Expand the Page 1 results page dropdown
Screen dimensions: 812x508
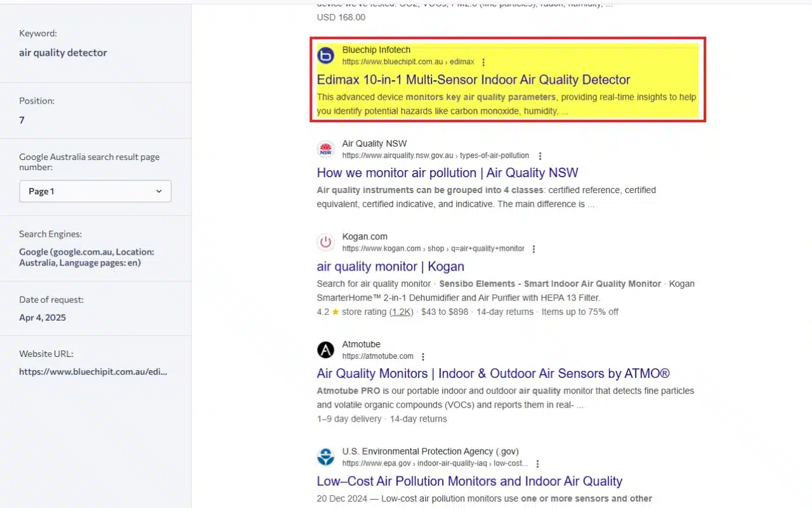click(x=95, y=191)
